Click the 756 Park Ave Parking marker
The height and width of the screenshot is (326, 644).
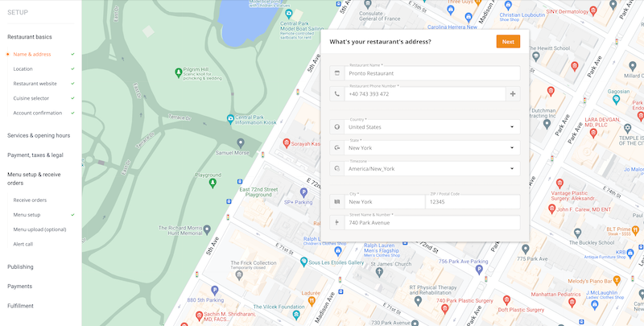[478, 270]
